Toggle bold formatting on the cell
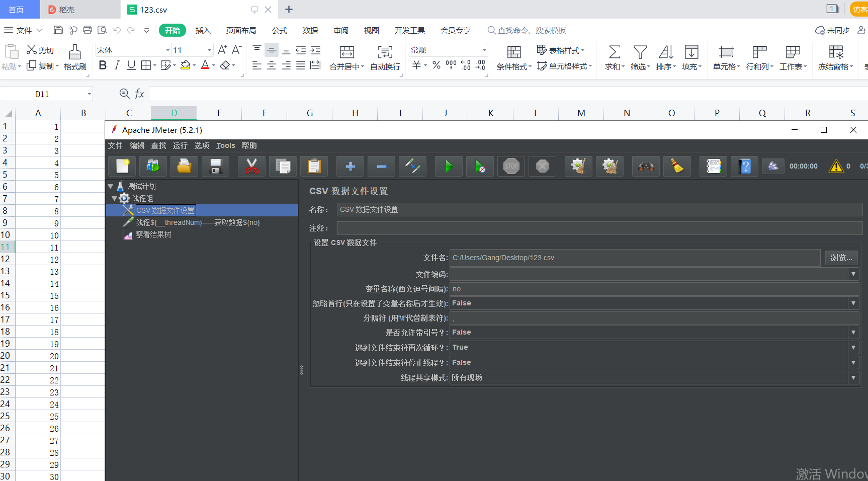The height and width of the screenshot is (481, 868). pos(103,65)
